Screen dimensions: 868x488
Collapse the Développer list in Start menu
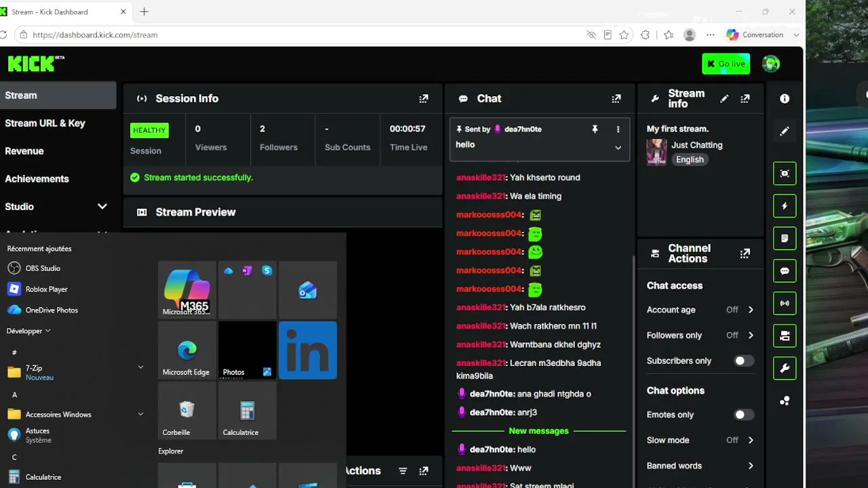click(x=29, y=331)
